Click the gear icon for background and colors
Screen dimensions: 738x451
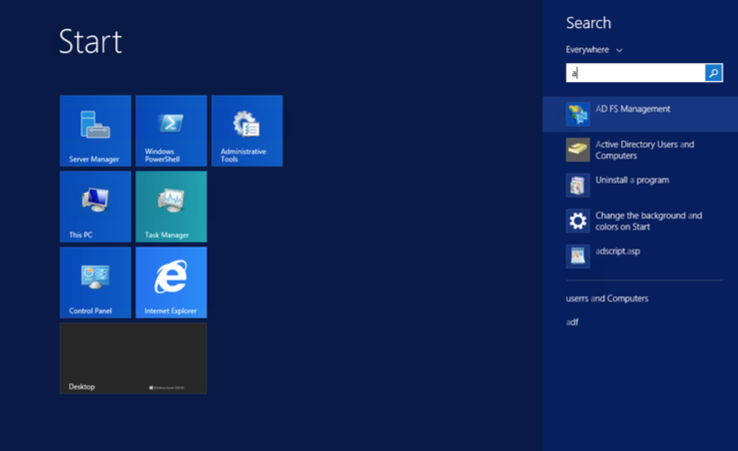[578, 221]
